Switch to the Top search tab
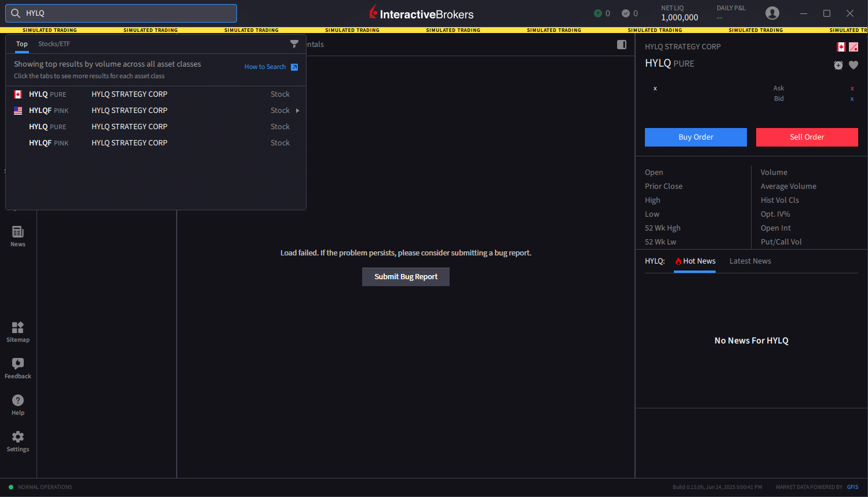The height and width of the screenshot is (497, 868). pyautogui.click(x=22, y=44)
